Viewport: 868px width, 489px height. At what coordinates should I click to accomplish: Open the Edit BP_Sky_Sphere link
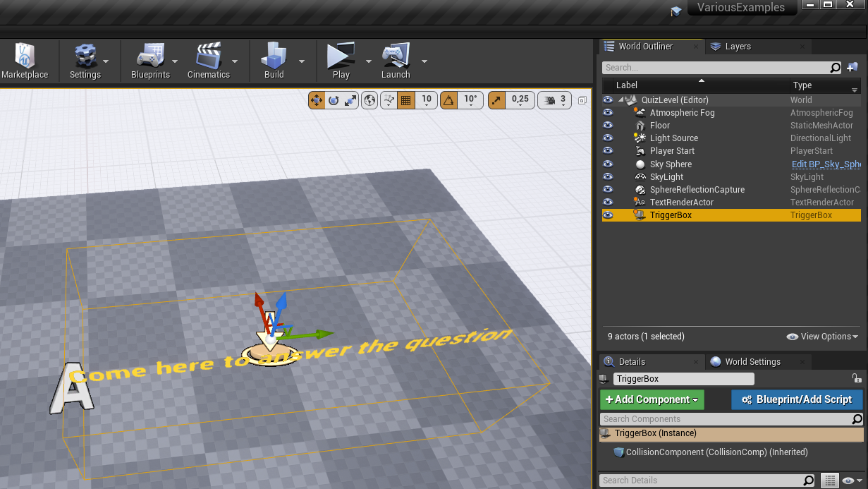point(825,164)
